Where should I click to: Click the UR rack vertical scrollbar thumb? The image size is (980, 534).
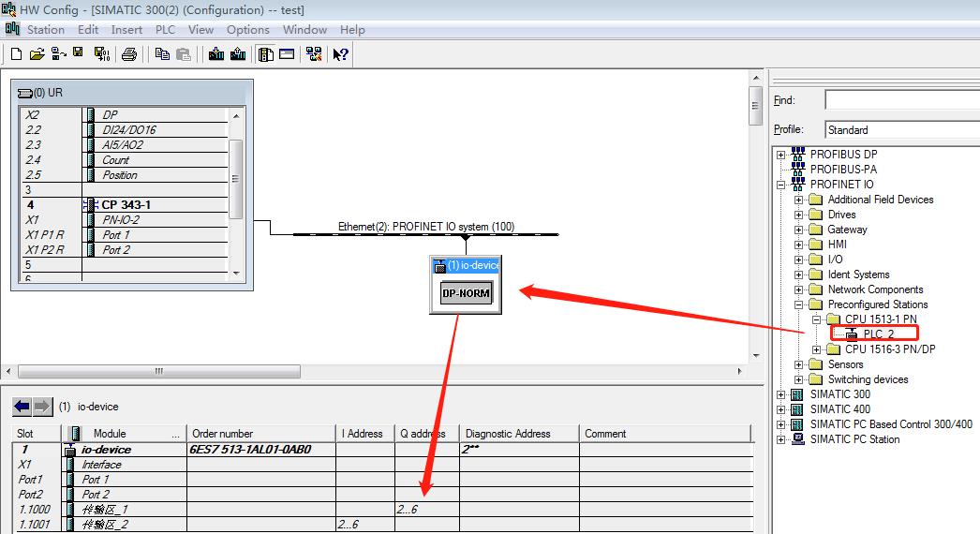(235, 179)
